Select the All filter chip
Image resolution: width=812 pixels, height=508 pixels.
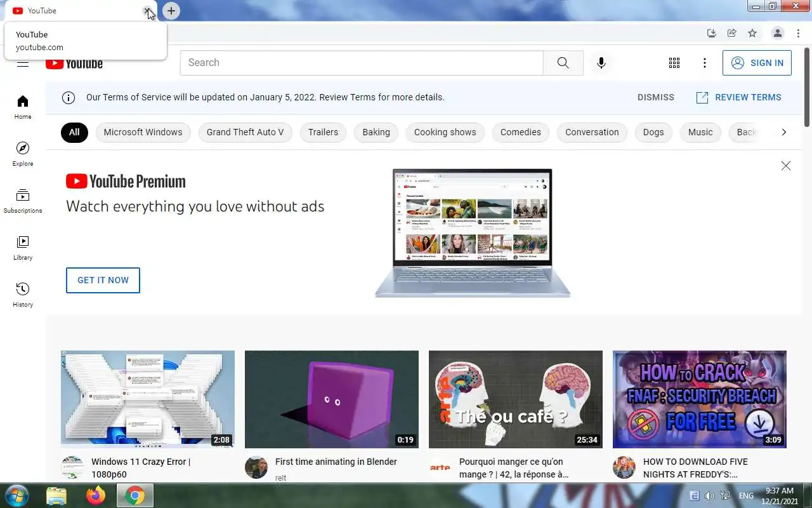pyautogui.click(x=74, y=132)
